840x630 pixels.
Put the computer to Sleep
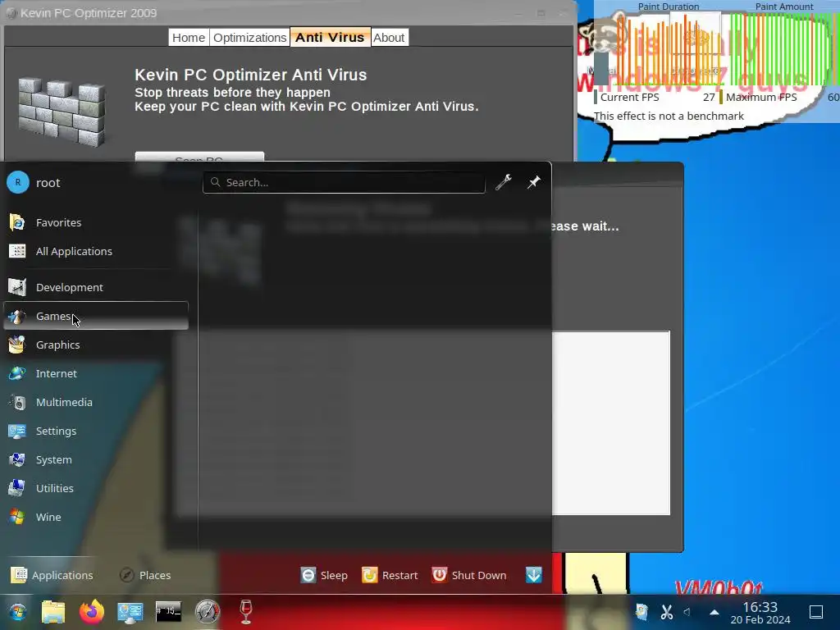point(324,575)
